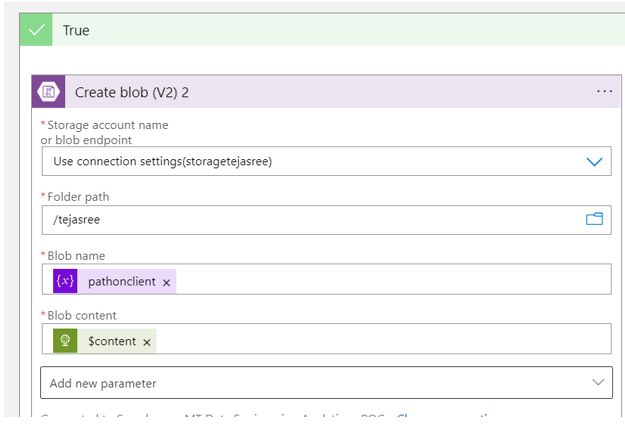Click the purple variable icon on pathonclient
The height and width of the screenshot is (436, 625).
click(x=66, y=282)
